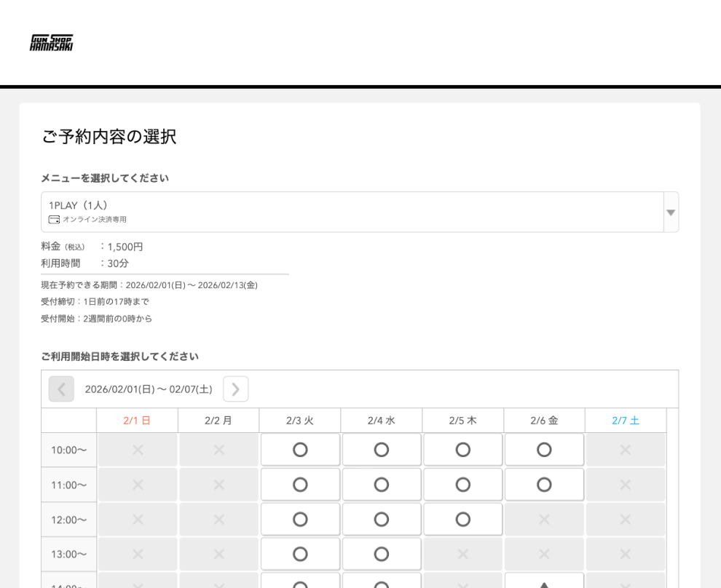Screen dimensions: 721x588
Task: Click the 11:00～ time row label
Action: click(x=68, y=484)
